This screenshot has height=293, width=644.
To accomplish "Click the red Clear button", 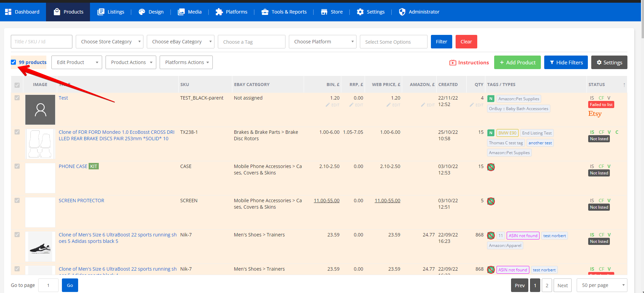I will 466,42.
